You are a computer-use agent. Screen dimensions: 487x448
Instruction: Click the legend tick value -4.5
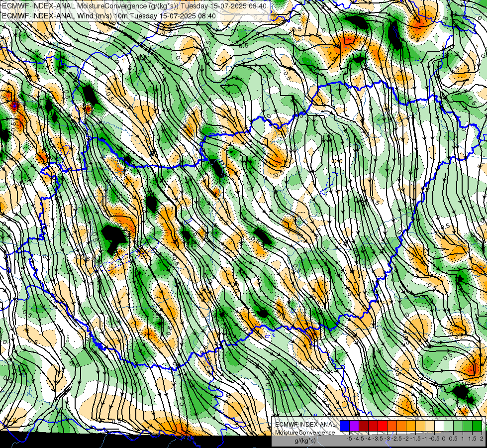click(359, 439)
